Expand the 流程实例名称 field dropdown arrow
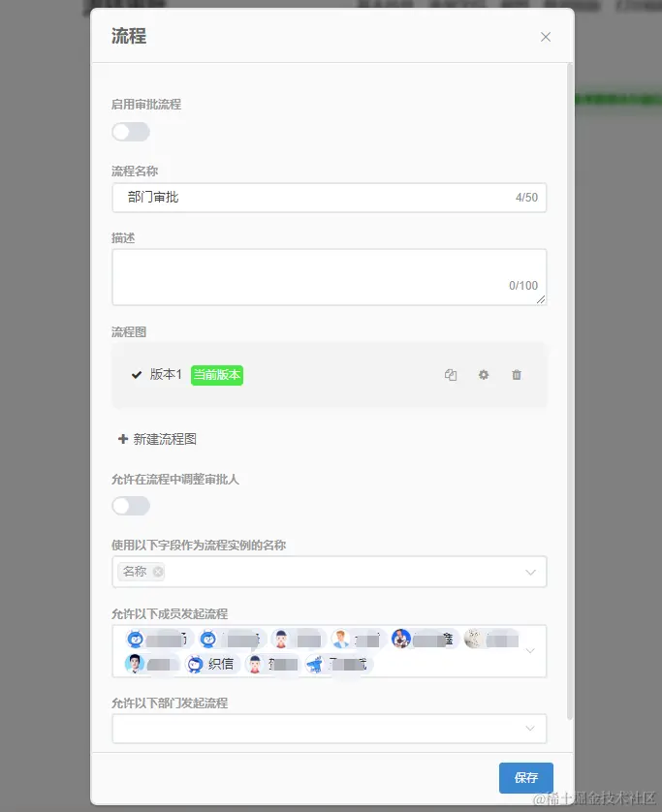Screen dimensions: 662x812 pyautogui.click(x=530, y=573)
